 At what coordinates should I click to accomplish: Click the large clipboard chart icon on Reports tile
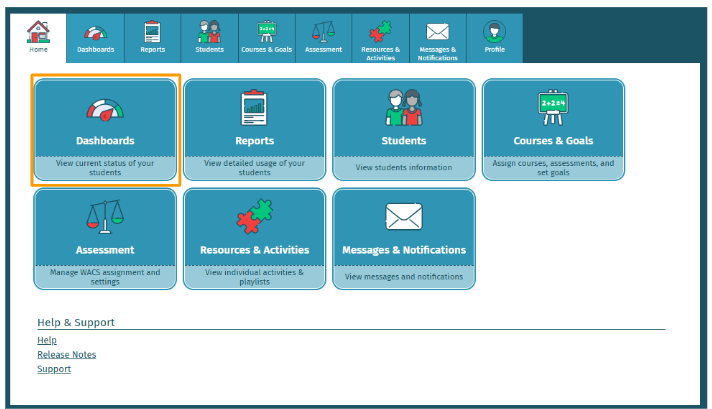(x=254, y=108)
